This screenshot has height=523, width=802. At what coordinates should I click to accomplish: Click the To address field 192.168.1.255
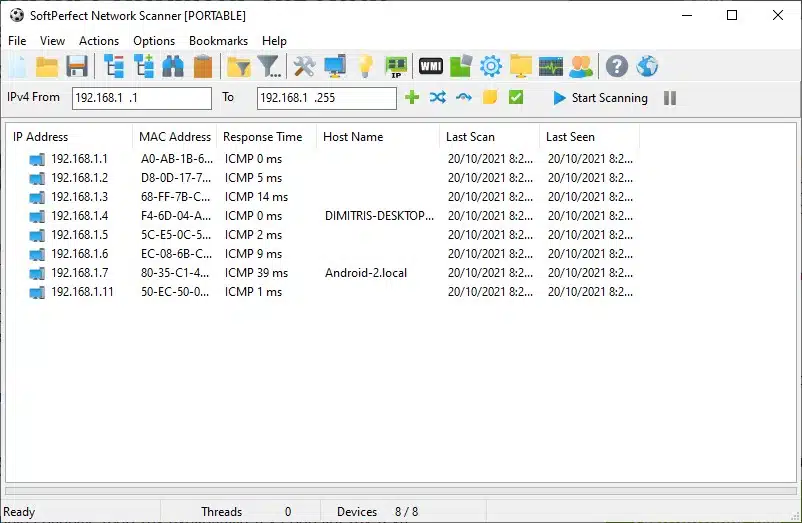(327, 98)
